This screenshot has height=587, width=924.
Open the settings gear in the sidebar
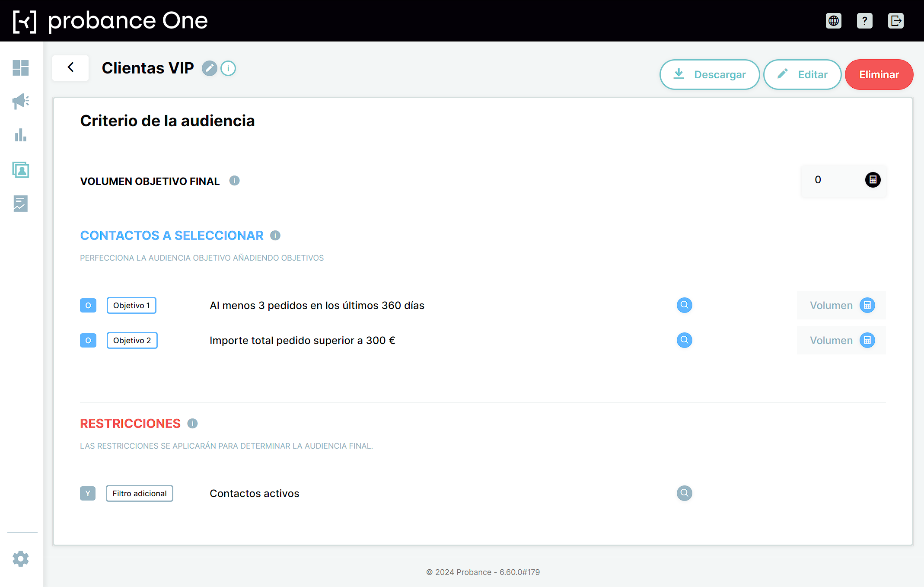tap(21, 559)
